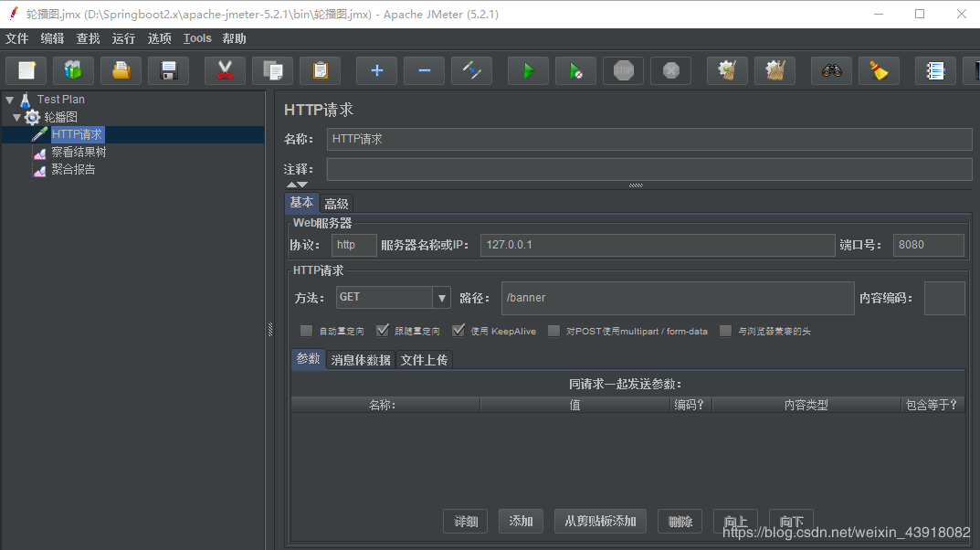Open the GET method dropdown

442,297
